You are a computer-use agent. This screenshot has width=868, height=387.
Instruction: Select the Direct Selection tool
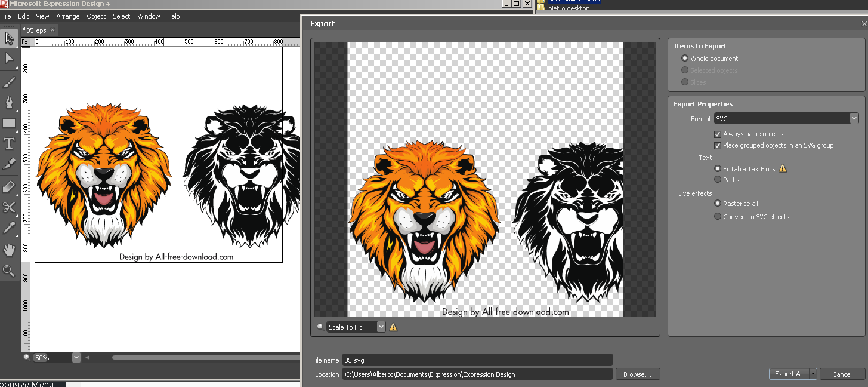tap(9, 58)
